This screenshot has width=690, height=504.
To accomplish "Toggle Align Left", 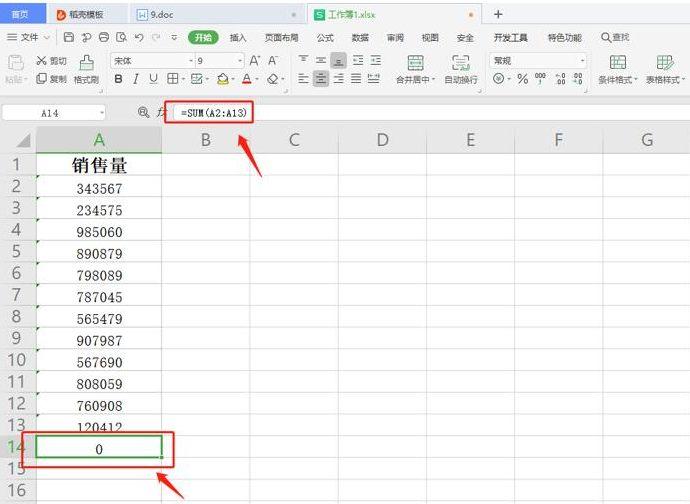I will point(303,79).
